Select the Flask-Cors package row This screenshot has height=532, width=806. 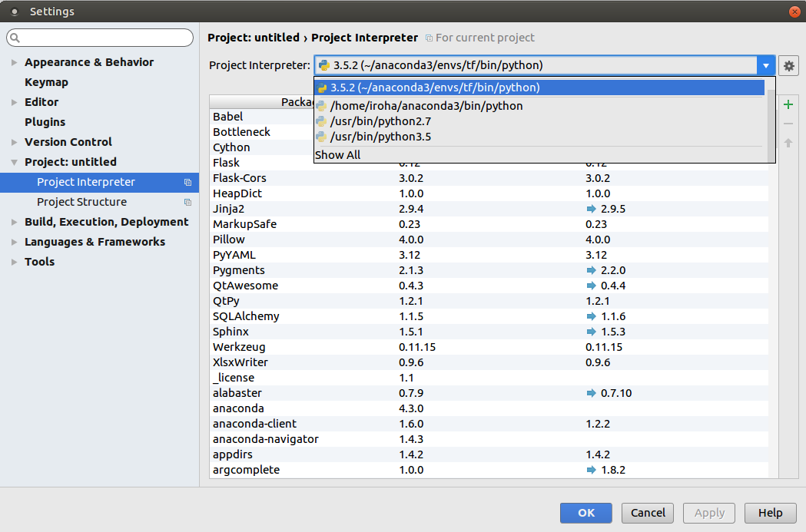(489, 178)
